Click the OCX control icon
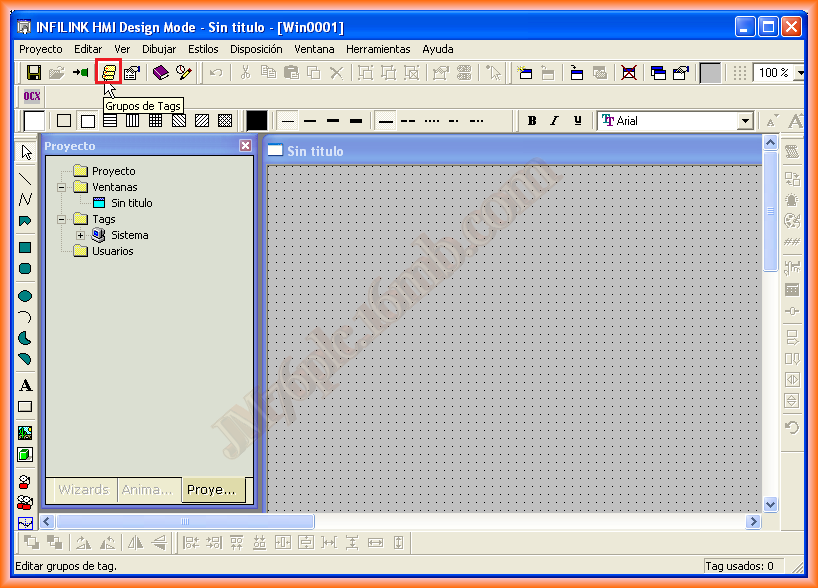This screenshot has height=588, width=818. tap(32, 97)
